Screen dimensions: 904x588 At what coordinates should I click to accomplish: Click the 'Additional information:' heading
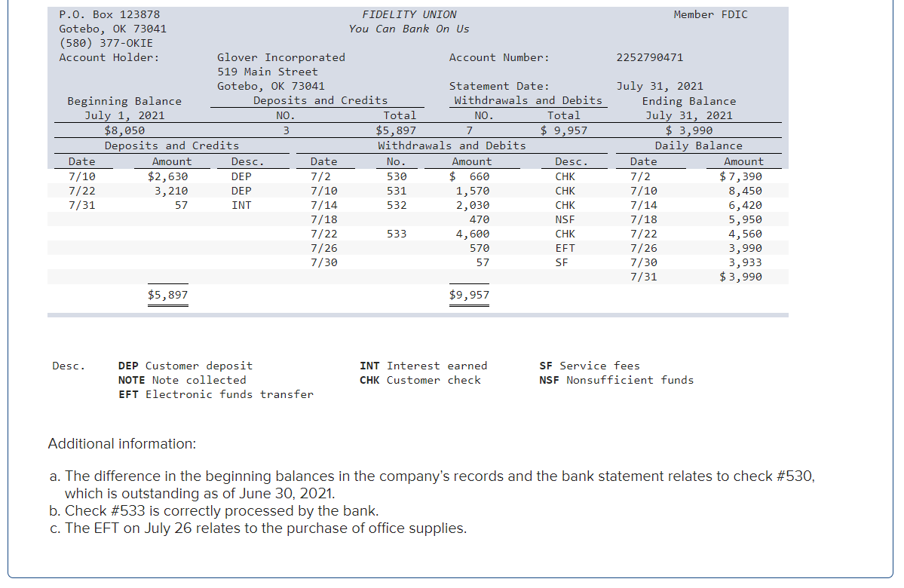coord(122,444)
